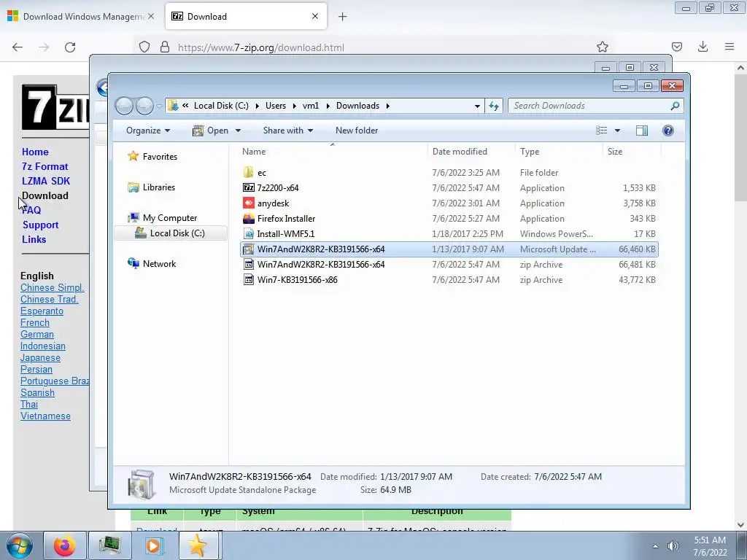The height and width of the screenshot is (560, 747).
Task: Click the New folder button
Action: coord(356,131)
